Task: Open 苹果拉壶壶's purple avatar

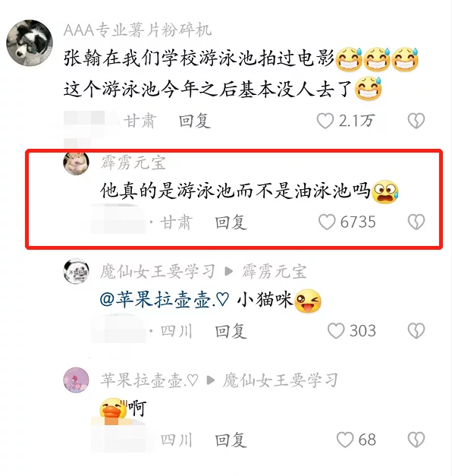Action: [x=76, y=380]
